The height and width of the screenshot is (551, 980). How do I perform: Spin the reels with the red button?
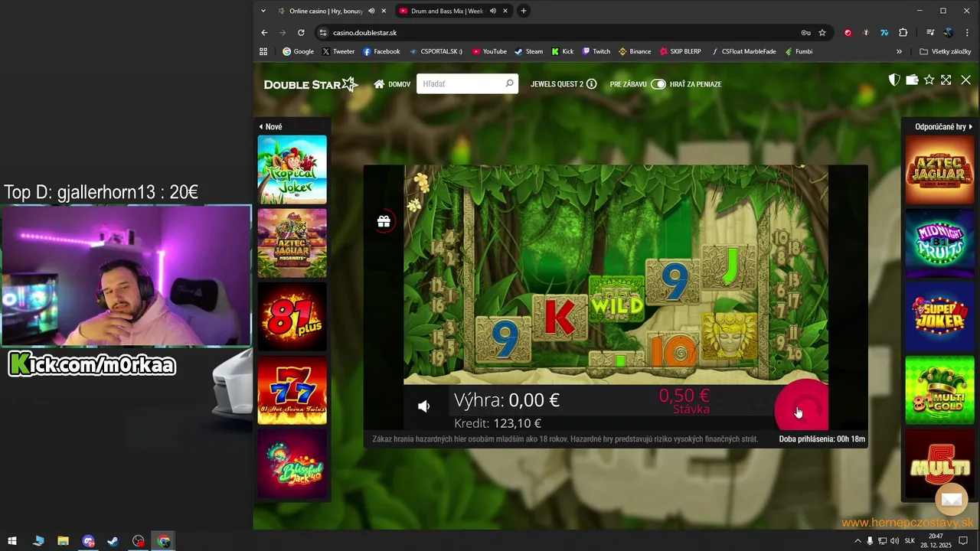(801, 406)
